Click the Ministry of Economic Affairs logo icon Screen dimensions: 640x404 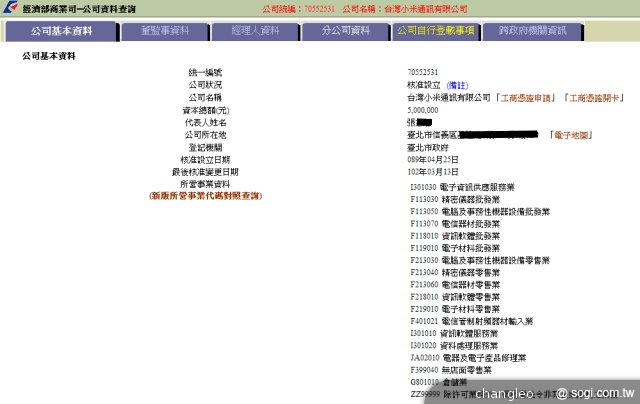pyautogui.click(x=10, y=7)
